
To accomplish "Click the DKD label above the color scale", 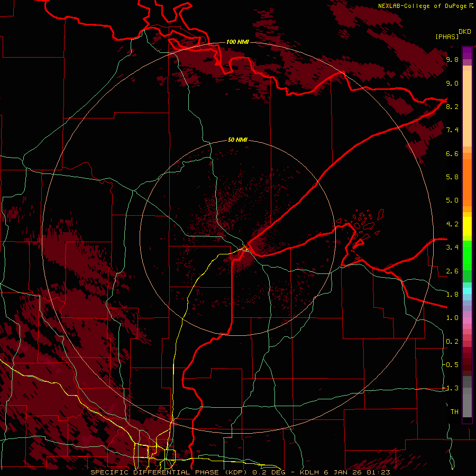I will 465,32.
